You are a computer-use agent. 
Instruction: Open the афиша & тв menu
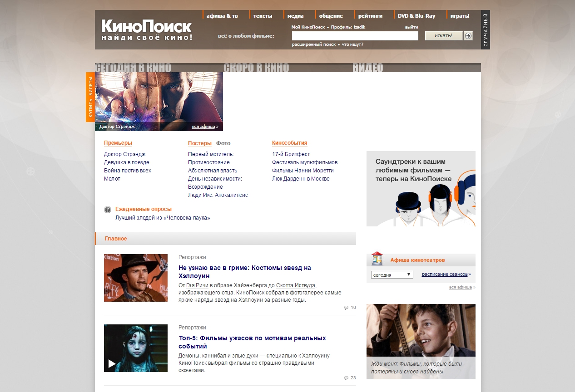[222, 16]
